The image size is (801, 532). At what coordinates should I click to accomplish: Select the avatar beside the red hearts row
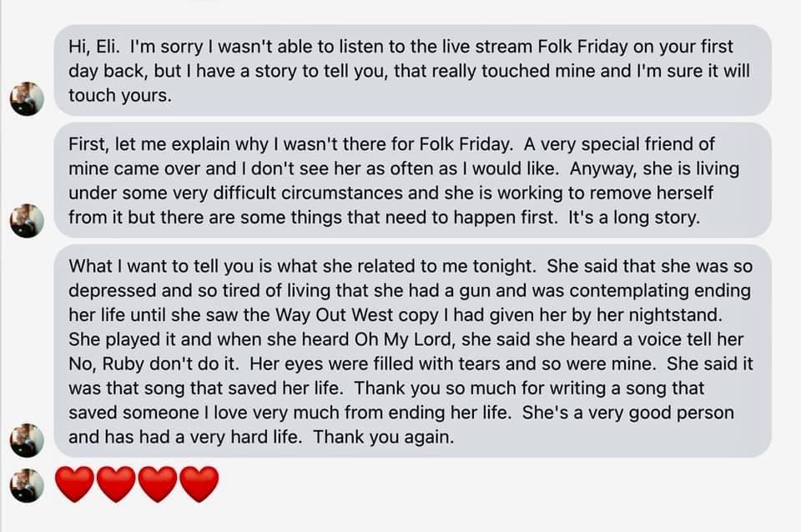26,485
